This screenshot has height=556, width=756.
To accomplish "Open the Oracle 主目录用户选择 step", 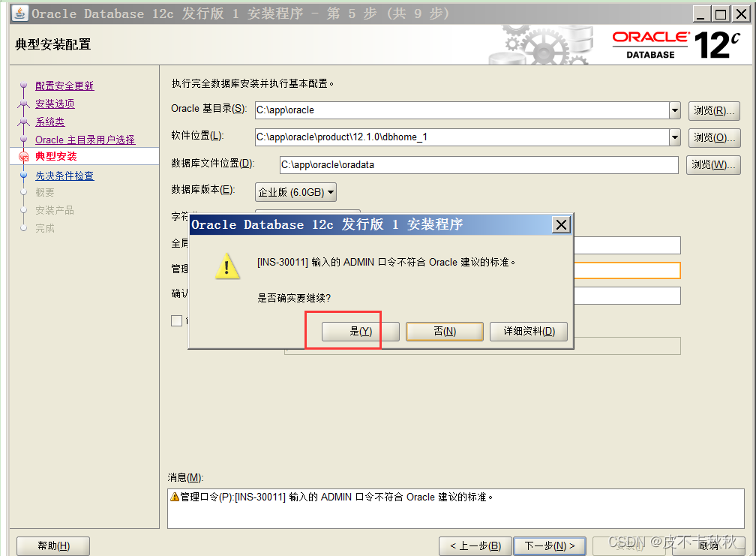I will coord(85,140).
